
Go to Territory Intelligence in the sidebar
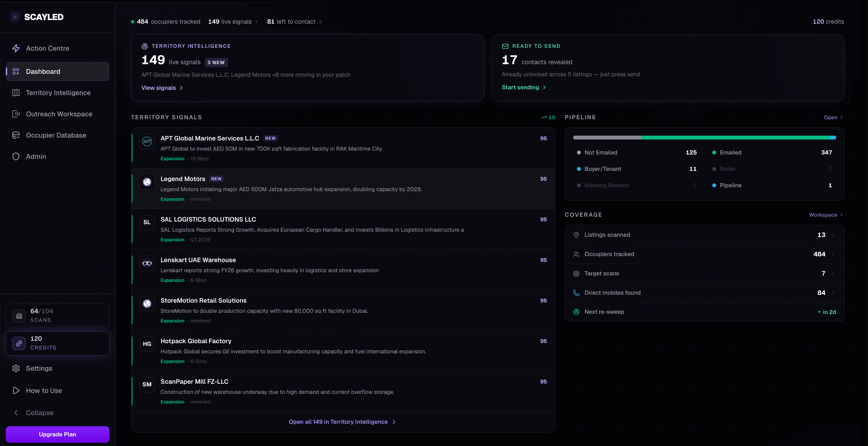(58, 93)
